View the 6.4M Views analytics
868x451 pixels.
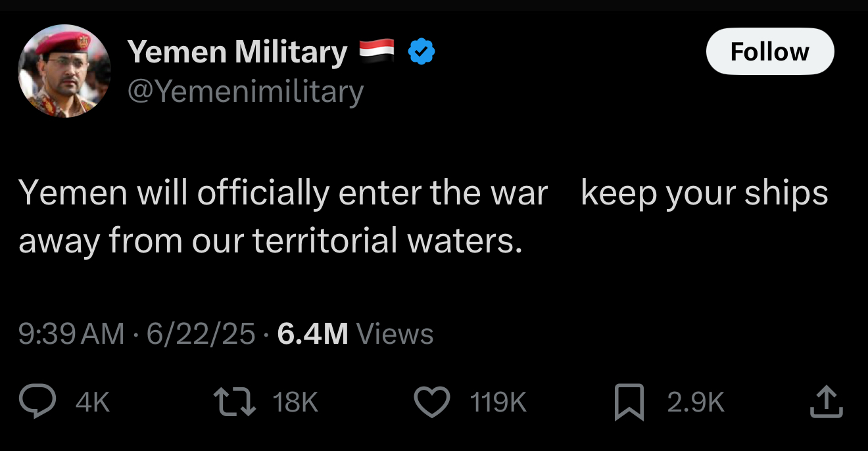[355, 335]
